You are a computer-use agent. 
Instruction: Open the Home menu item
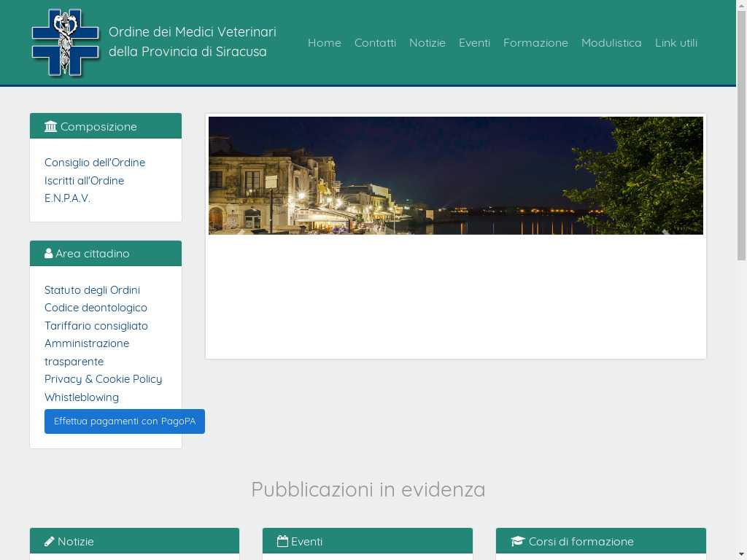(325, 43)
